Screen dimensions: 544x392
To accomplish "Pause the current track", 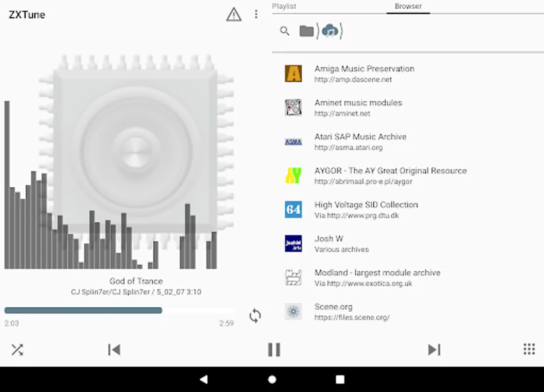I will (274, 349).
